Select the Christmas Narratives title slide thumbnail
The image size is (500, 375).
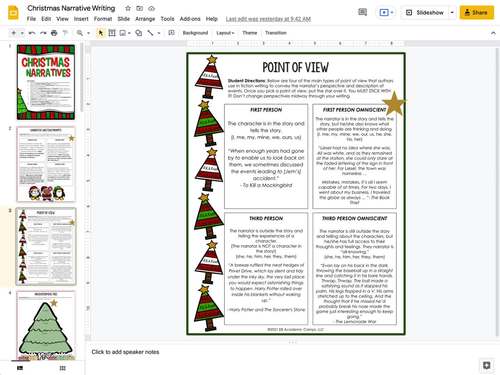[46, 82]
